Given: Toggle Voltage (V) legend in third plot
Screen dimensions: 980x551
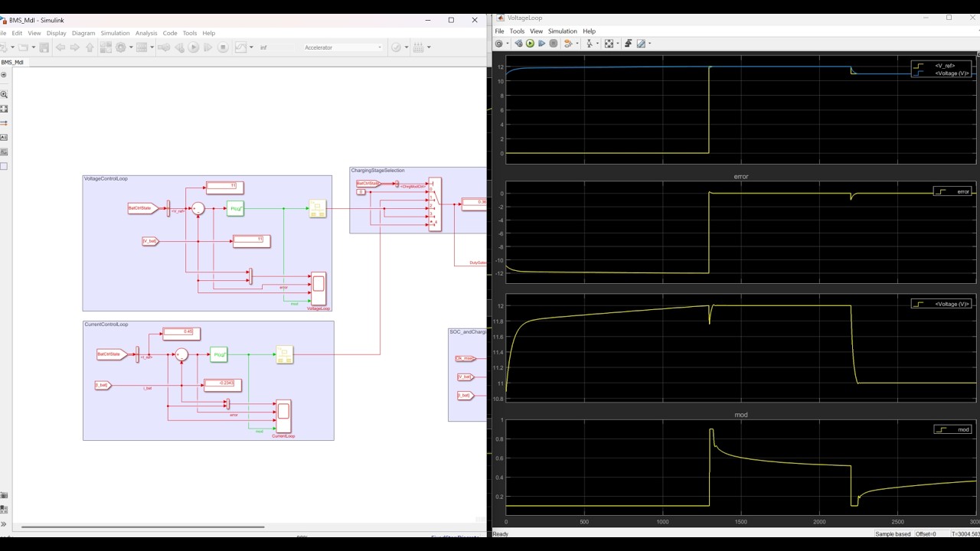Looking at the screenshot, I should pyautogui.click(x=942, y=304).
